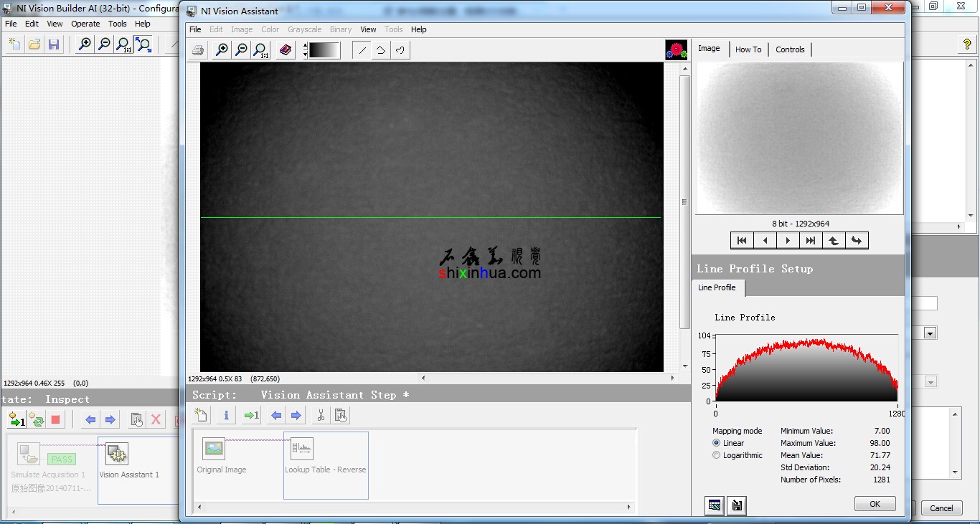Jump to the last image in browser
Viewport: 980px width, 524px height.
(x=811, y=241)
